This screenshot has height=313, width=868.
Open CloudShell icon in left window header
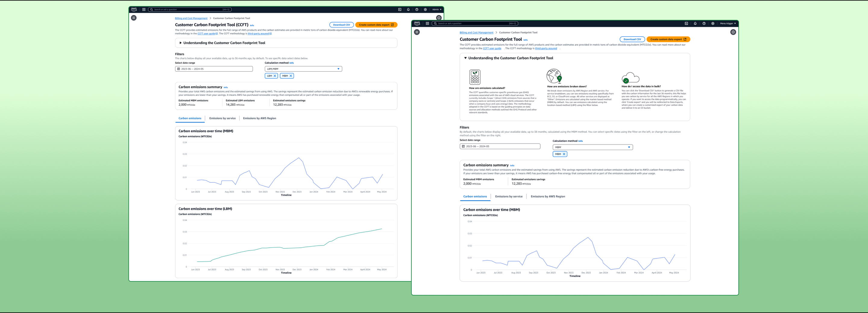coord(400,9)
